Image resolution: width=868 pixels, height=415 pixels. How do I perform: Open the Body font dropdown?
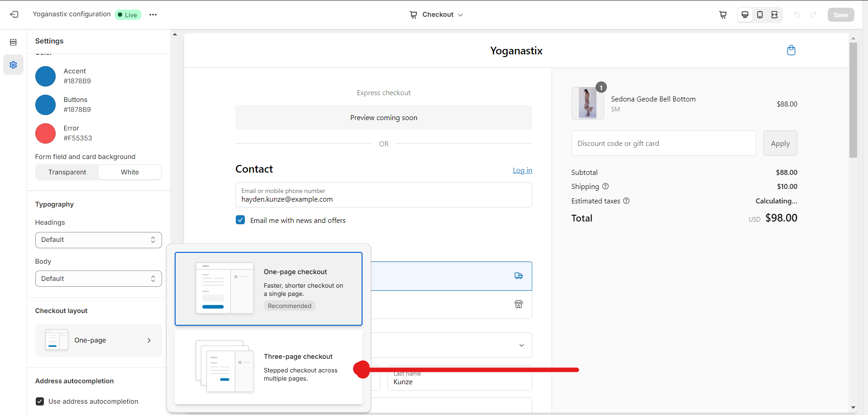click(x=98, y=279)
